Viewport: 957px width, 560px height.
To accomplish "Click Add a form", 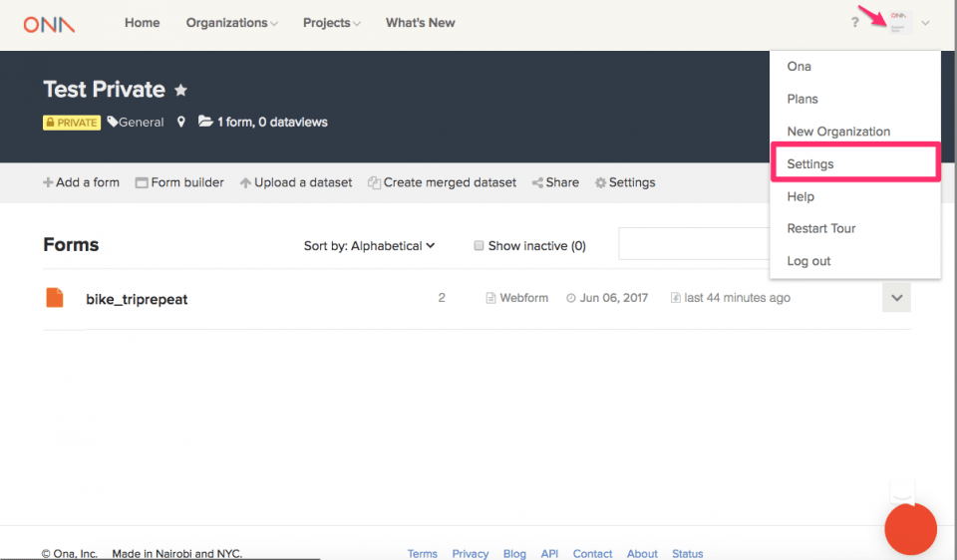I will click(x=81, y=182).
